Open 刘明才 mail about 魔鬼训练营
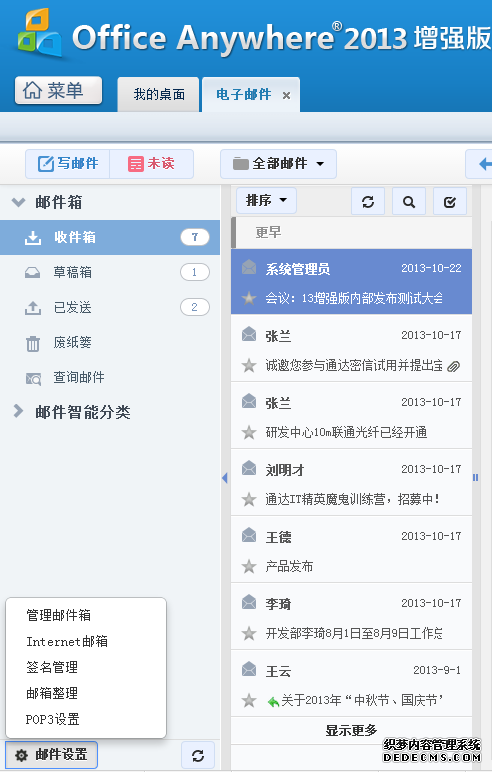Viewport: 492px width, 772px height. click(351, 482)
